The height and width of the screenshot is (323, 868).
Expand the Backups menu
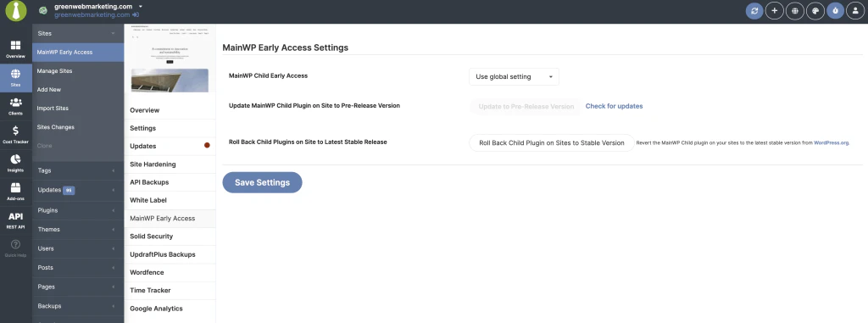point(78,306)
